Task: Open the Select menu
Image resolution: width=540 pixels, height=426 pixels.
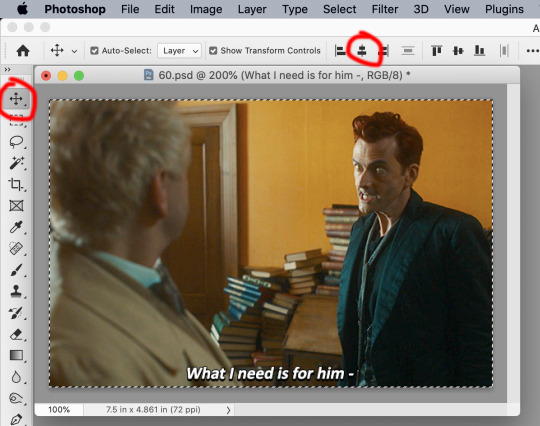Action: [x=339, y=9]
